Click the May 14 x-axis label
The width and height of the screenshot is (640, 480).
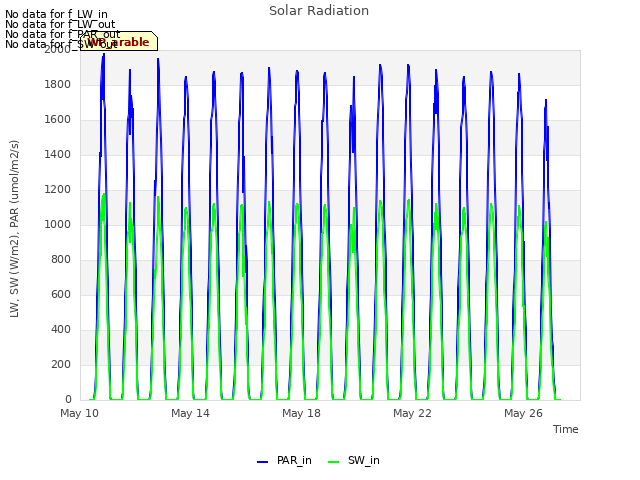coord(190,413)
